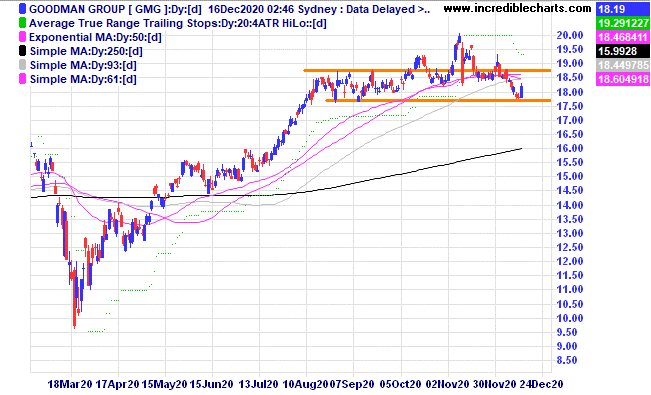Open the www.incrediblecharts.com link
651x395 pixels.
[x=517, y=8]
